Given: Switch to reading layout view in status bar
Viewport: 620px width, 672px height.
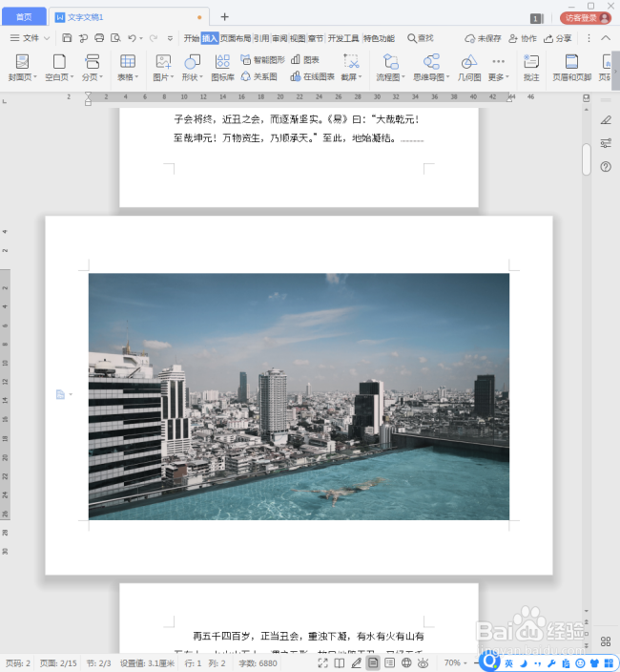Looking at the screenshot, I should point(340,663).
